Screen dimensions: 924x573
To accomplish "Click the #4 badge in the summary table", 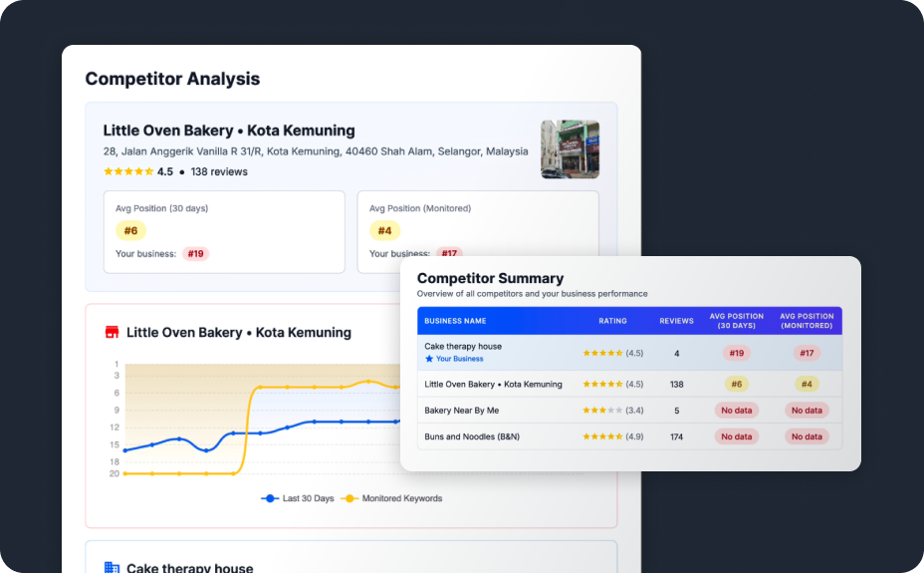I will click(807, 384).
